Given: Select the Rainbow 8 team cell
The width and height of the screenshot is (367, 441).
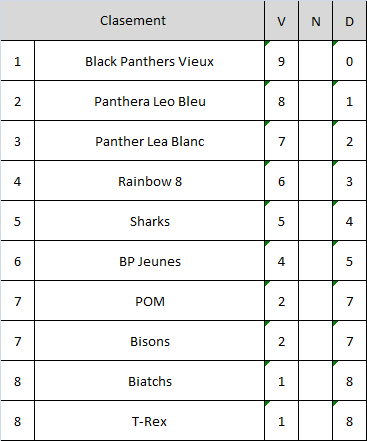Looking at the screenshot, I should (149, 181).
